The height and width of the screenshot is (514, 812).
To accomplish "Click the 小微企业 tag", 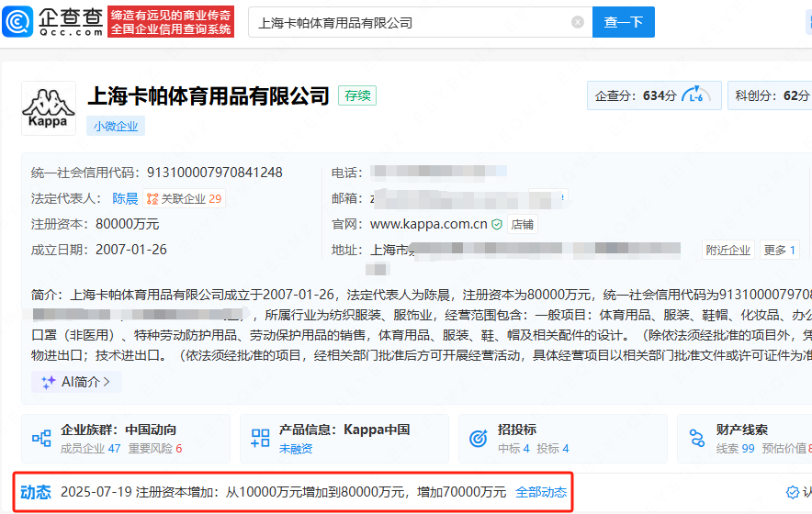I will pyautogui.click(x=116, y=126).
